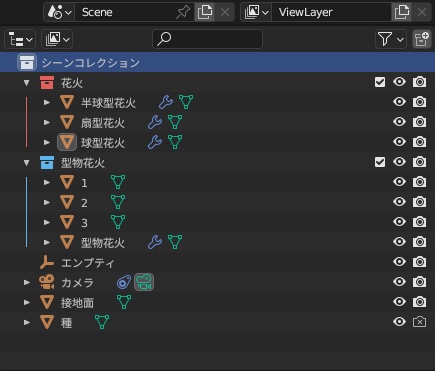Open the outliner filter dropdown
This screenshot has width=435, height=371.
point(391,39)
